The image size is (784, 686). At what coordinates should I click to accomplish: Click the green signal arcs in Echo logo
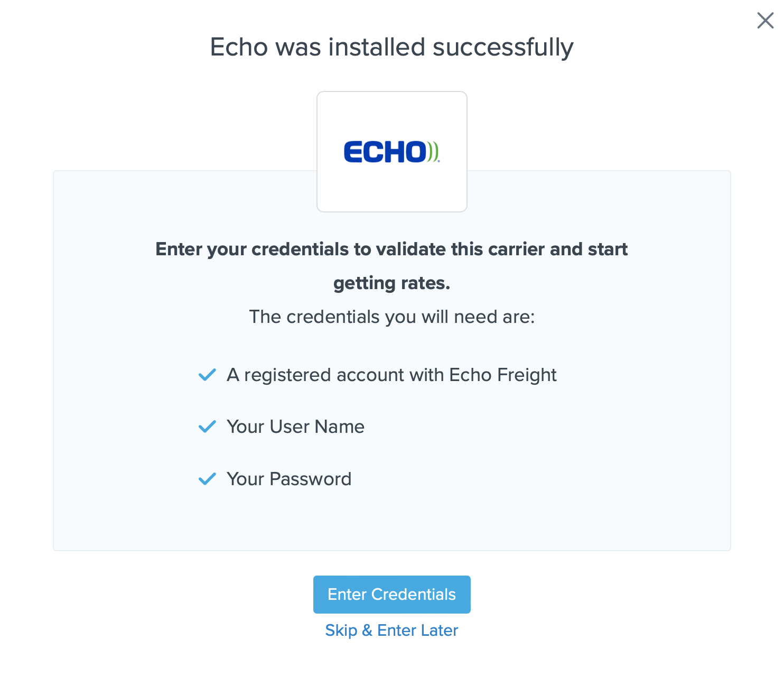click(433, 152)
